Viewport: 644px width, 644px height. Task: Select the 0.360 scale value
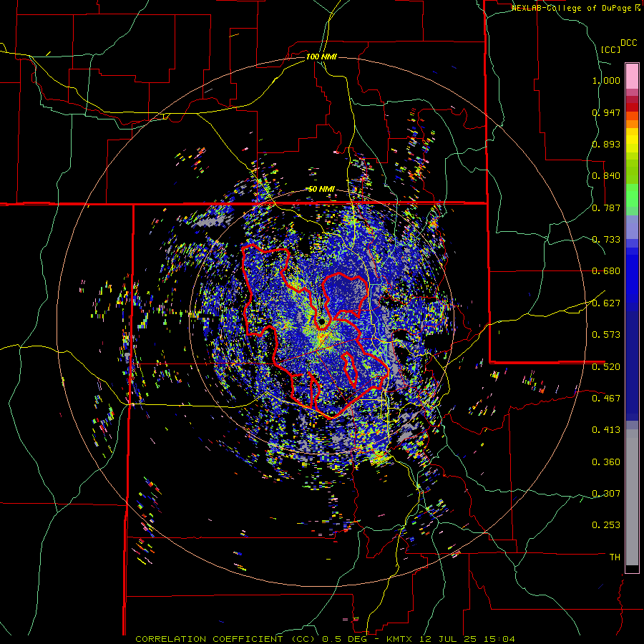point(606,462)
